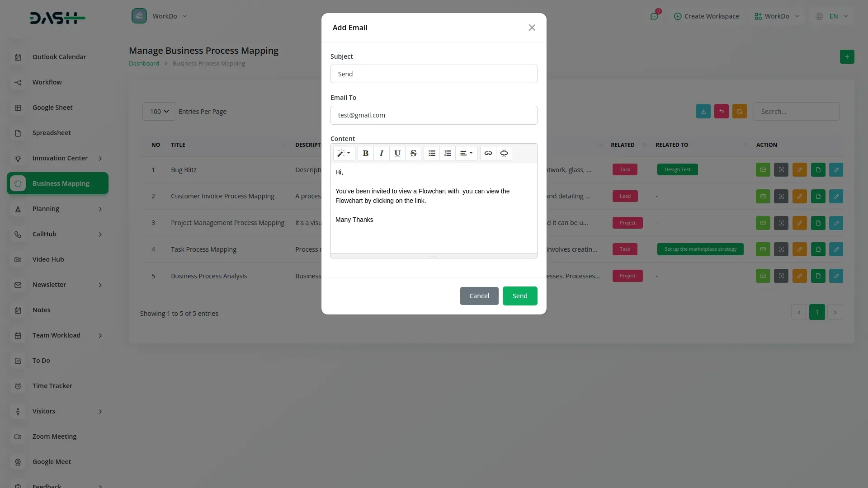Apply underline formatting in editor
This screenshot has height=488, width=868.
click(x=397, y=153)
